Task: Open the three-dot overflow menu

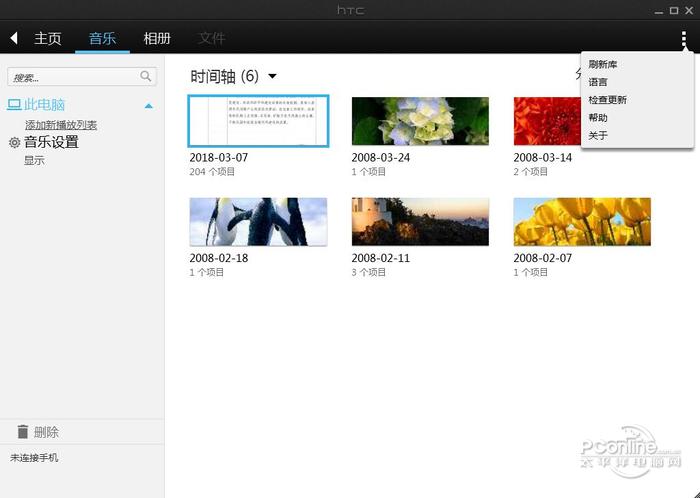Action: pos(683,39)
